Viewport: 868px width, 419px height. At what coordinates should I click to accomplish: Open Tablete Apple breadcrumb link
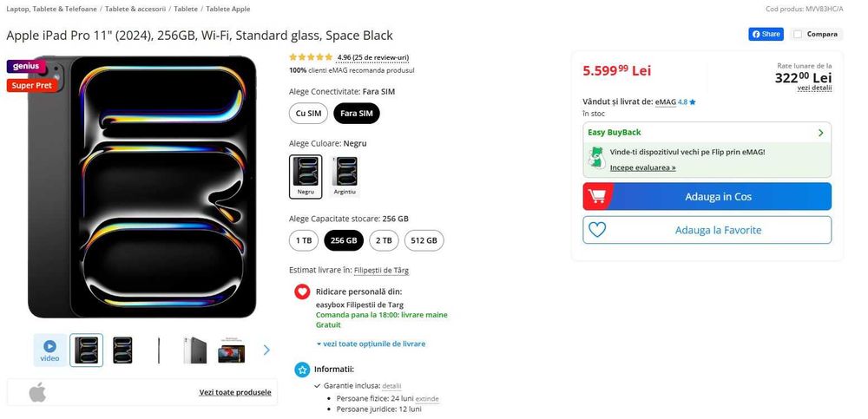pos(227,9)
